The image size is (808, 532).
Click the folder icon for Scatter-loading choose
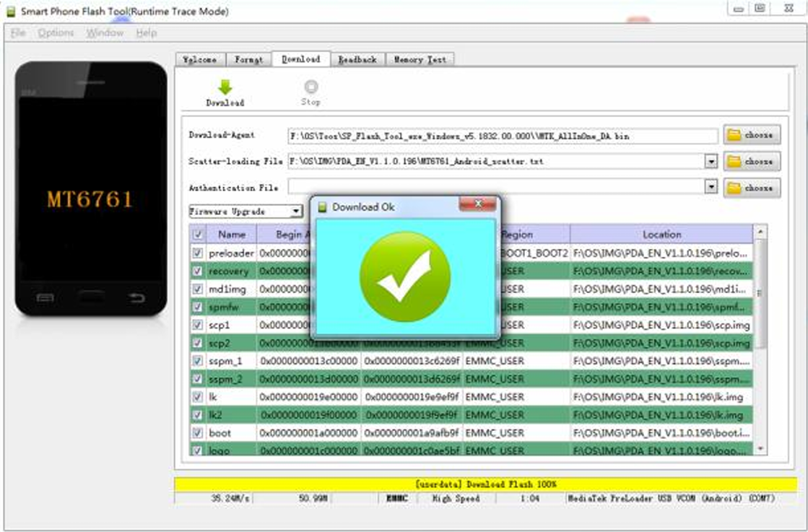click(x=734, y=161)
